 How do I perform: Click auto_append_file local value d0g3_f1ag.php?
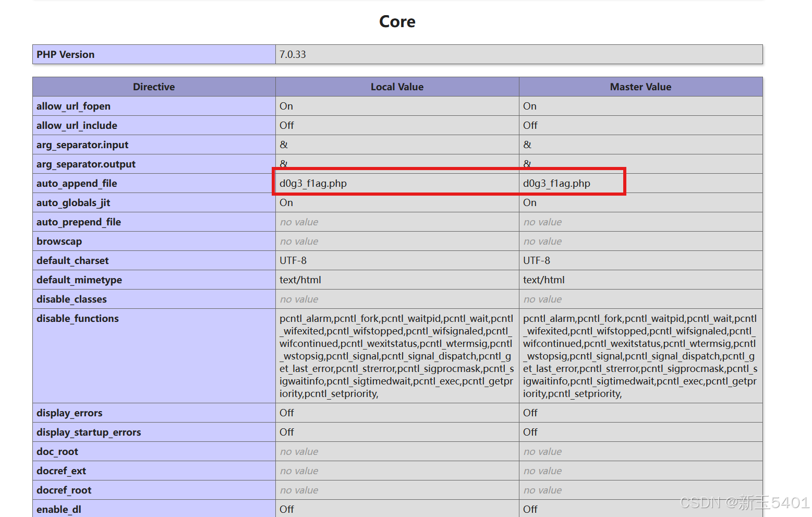313,184
